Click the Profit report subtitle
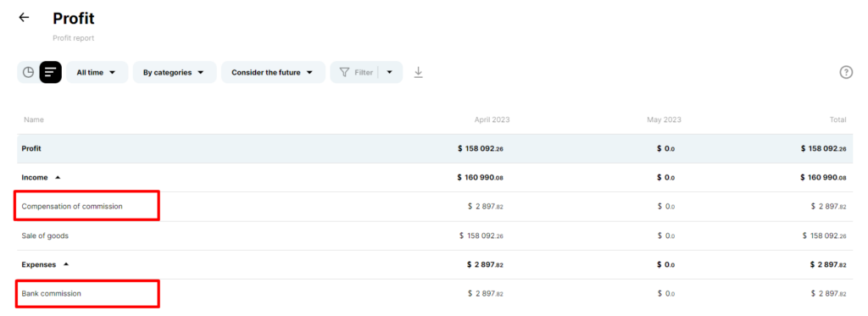Viewport: 868px width, 316px height. pyautogui.click(x=74, y=38)
